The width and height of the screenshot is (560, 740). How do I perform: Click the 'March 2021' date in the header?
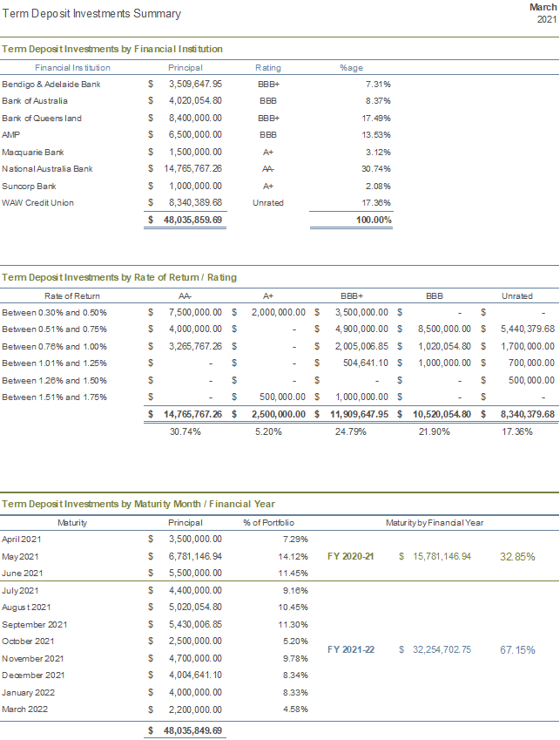pyautogui.click(x=543, y=13)
